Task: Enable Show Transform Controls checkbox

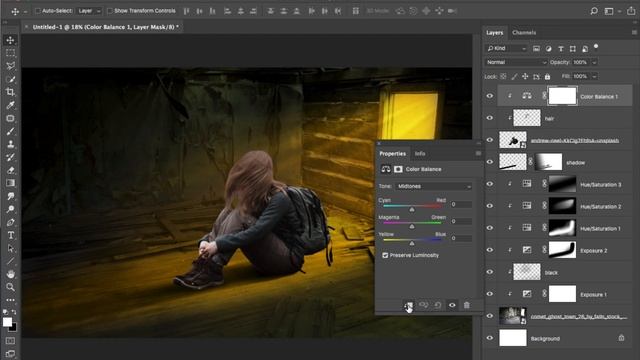Action: pos(110,11)
